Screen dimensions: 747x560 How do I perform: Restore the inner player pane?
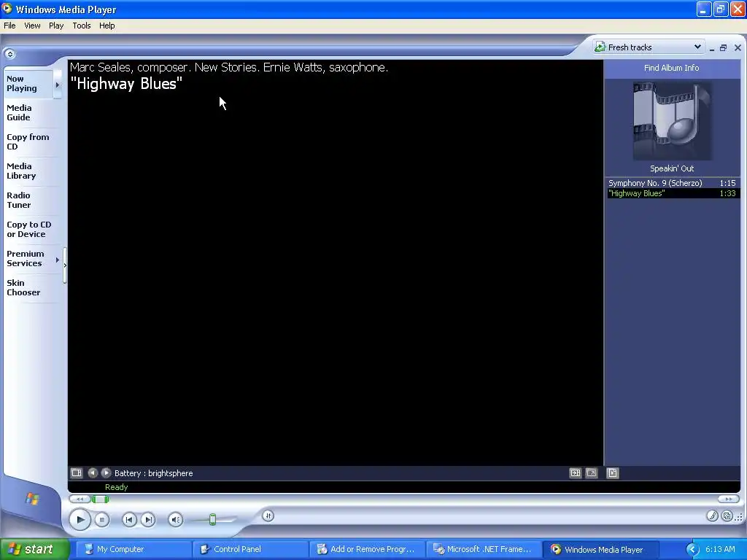[723, 47]
